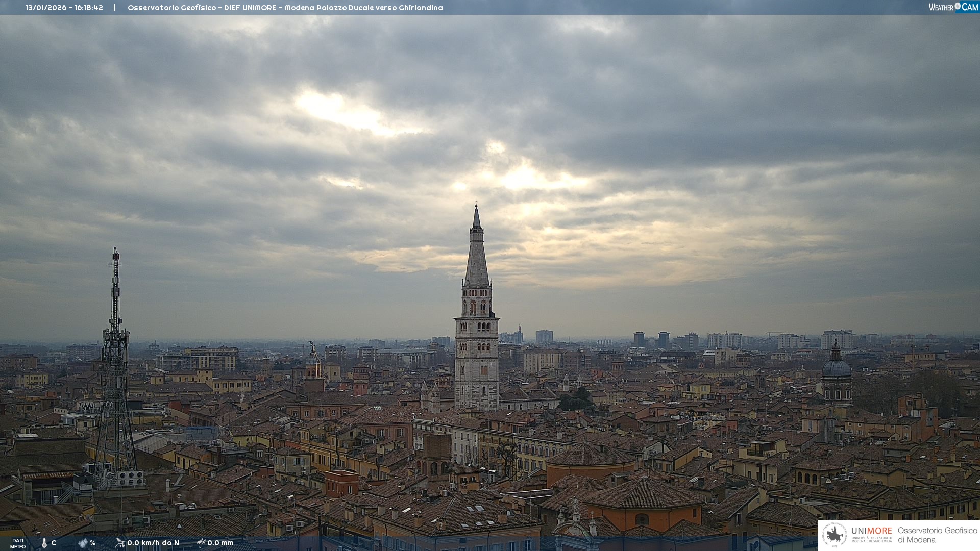Click the UNIMORE university seal emblem
This screenshot has width=980, height=551.
(x=835, y=535)
